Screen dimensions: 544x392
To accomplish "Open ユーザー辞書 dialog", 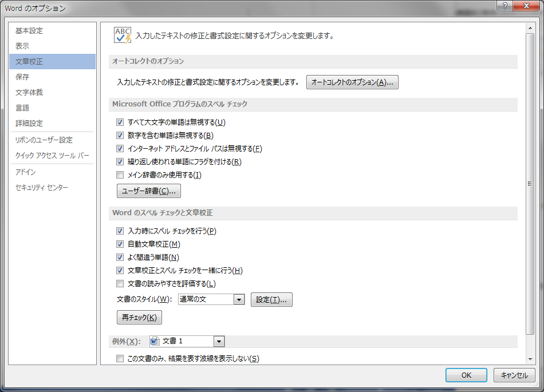I will [149, 191].
